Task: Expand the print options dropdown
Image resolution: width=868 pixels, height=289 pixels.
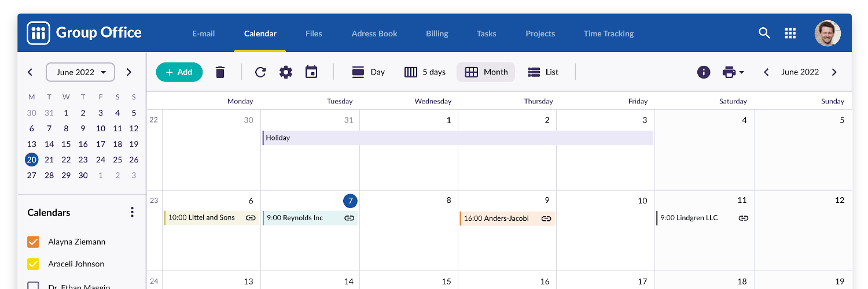Action: pos(733,72)
